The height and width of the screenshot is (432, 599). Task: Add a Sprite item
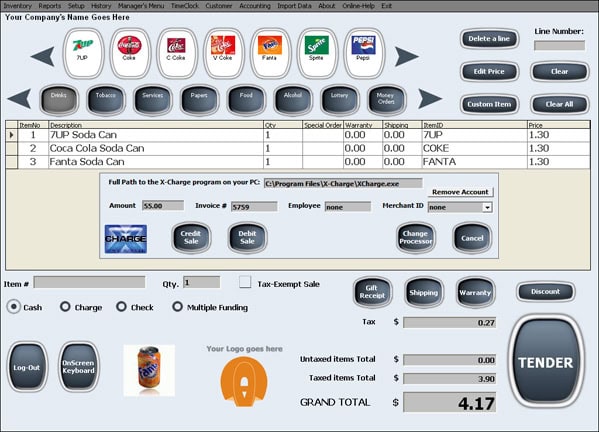pos(317,53)
